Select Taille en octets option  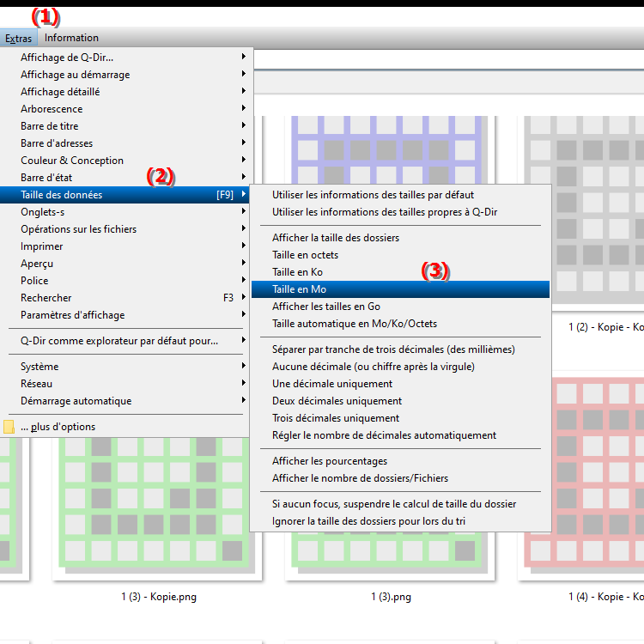tap(400, 255)
